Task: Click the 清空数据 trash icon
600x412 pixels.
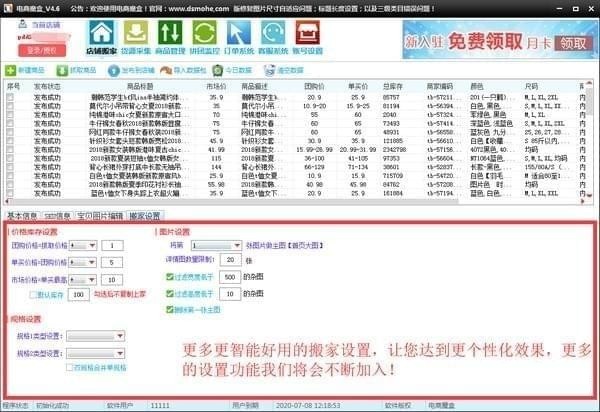Action: pos(269,70)
